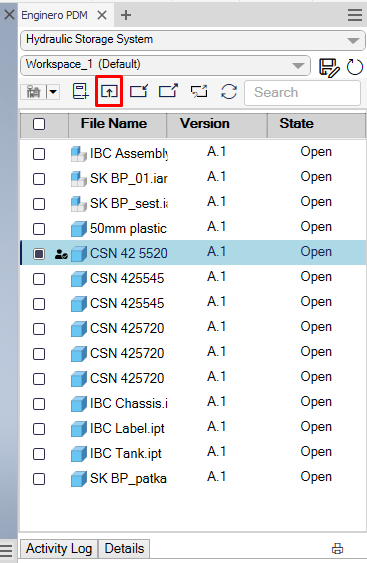Select the 50mm plastic file name
The width and height of the screenshot is (367, 563).
coord(128,229)
